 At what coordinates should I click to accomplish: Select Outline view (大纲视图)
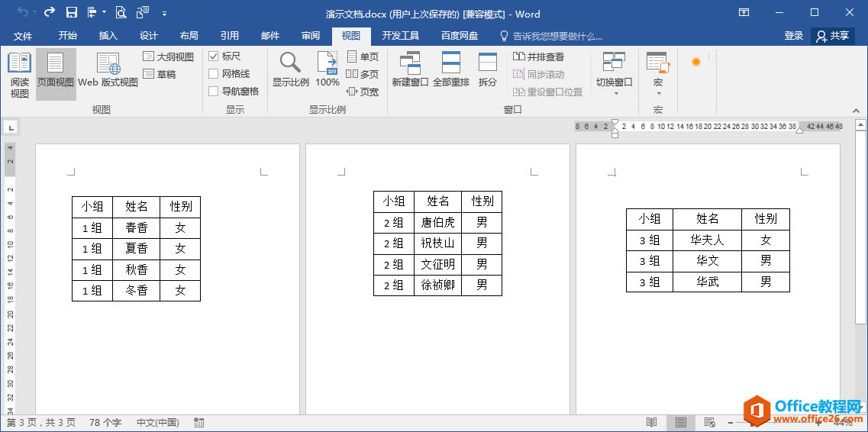(168, 57)
